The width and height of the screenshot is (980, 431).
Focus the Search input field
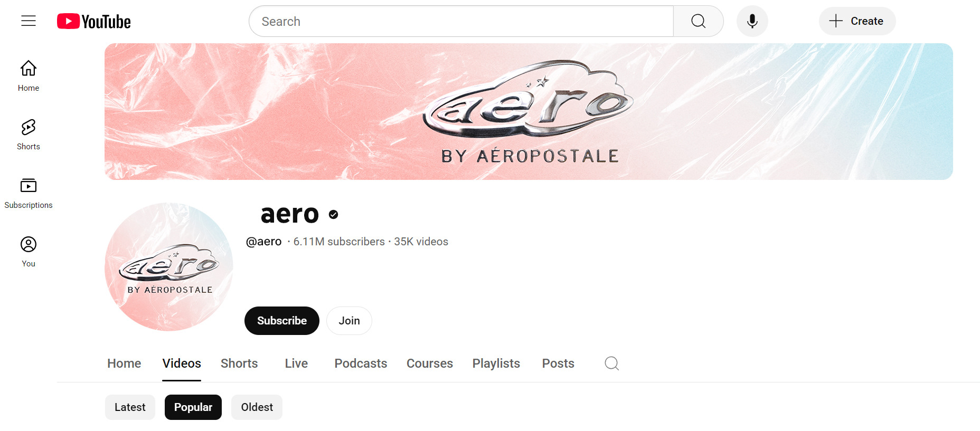point(461,21)
